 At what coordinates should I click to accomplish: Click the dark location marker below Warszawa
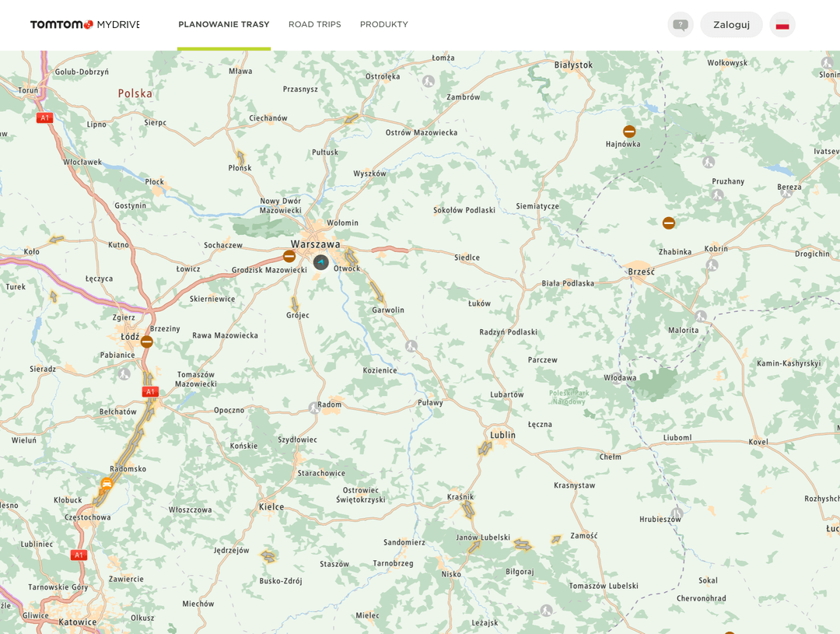(321, 263)
